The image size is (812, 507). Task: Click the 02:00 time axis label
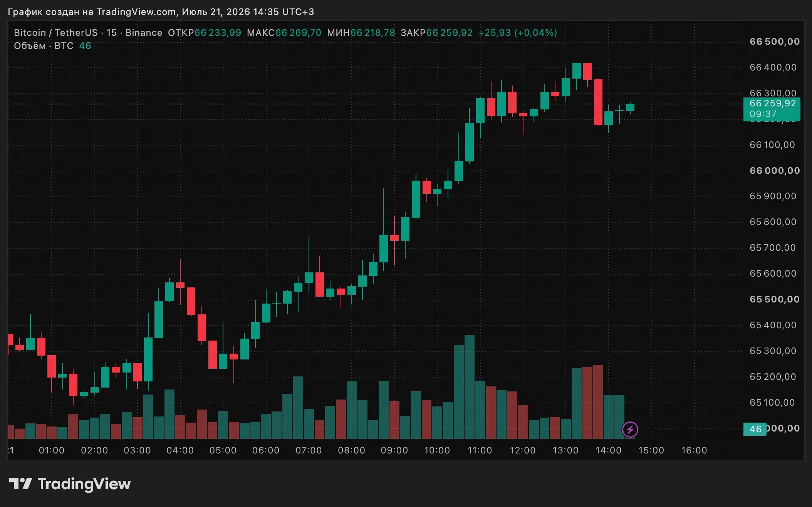pos(94,450)
